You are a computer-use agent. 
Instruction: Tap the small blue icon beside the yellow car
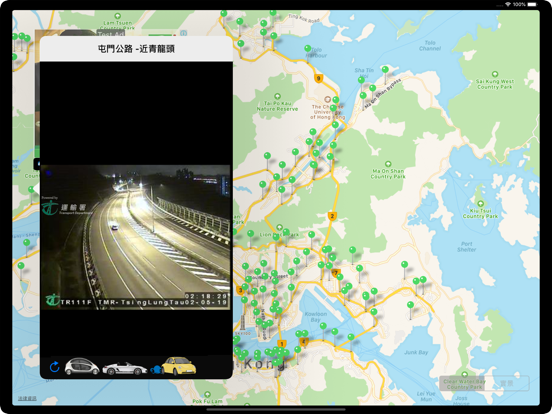click(x=155, y=370)
